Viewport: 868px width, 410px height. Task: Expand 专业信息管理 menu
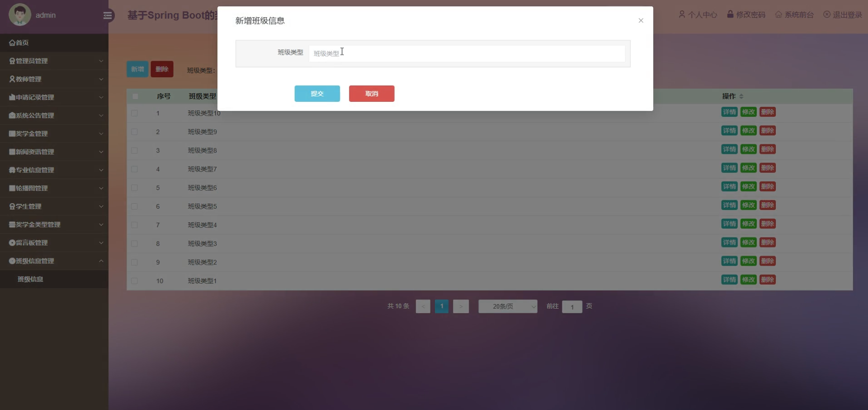tap(54, 170)
